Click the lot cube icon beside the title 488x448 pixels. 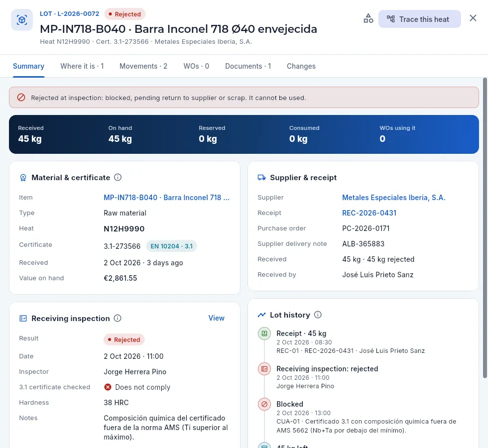coord(22,20)
